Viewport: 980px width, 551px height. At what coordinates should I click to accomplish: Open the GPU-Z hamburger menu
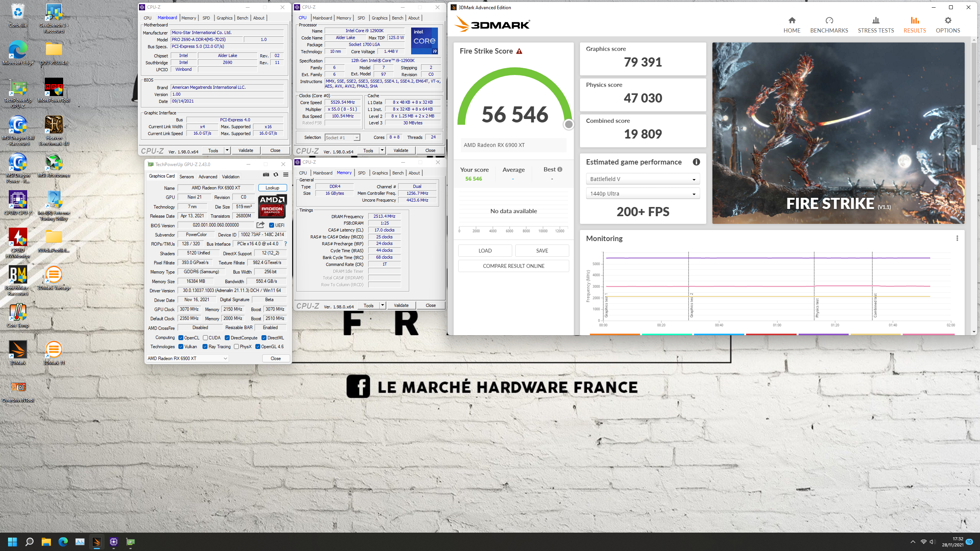286,174
